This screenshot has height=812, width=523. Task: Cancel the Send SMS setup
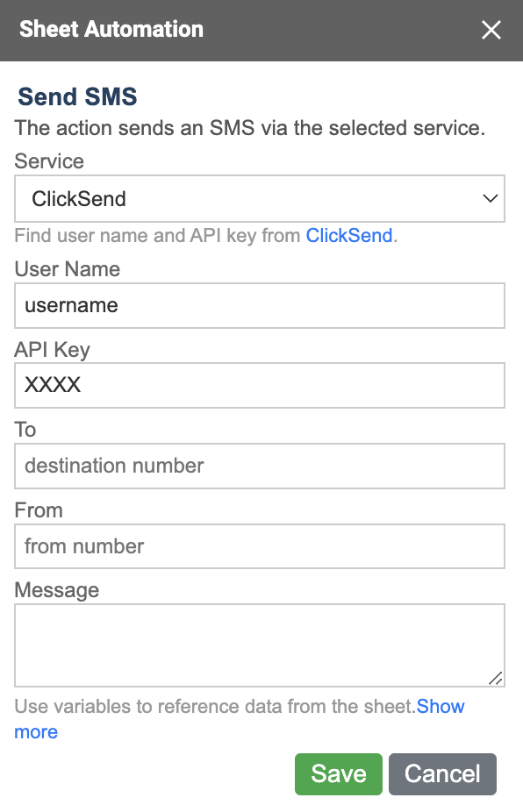(x=442, y=774)
